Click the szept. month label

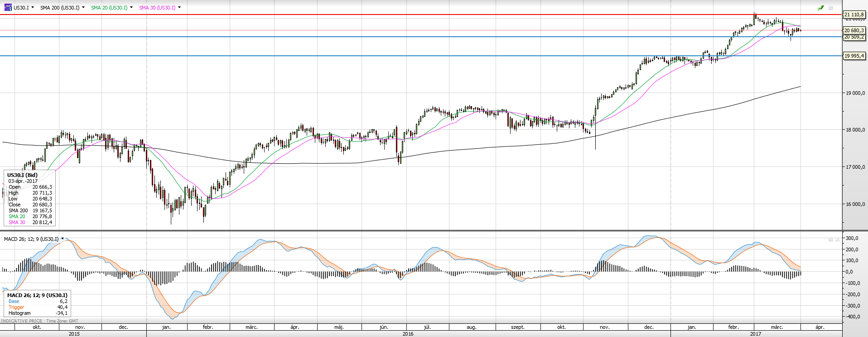517,327
